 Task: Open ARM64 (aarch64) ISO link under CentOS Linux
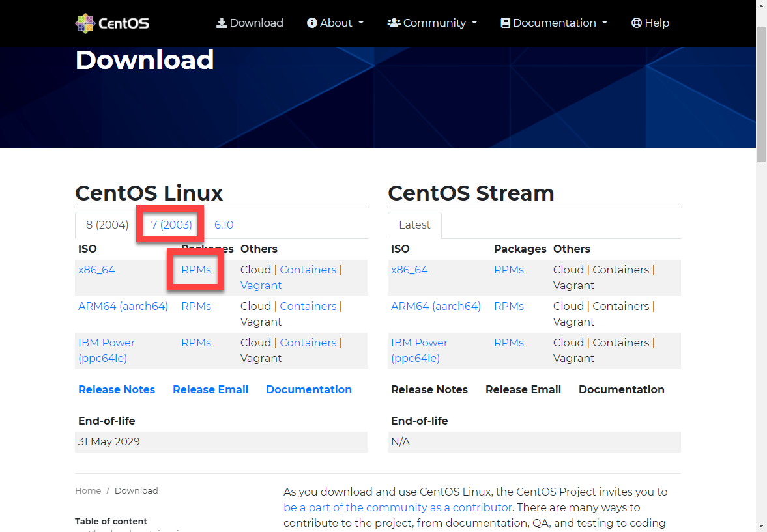(123, 307)
